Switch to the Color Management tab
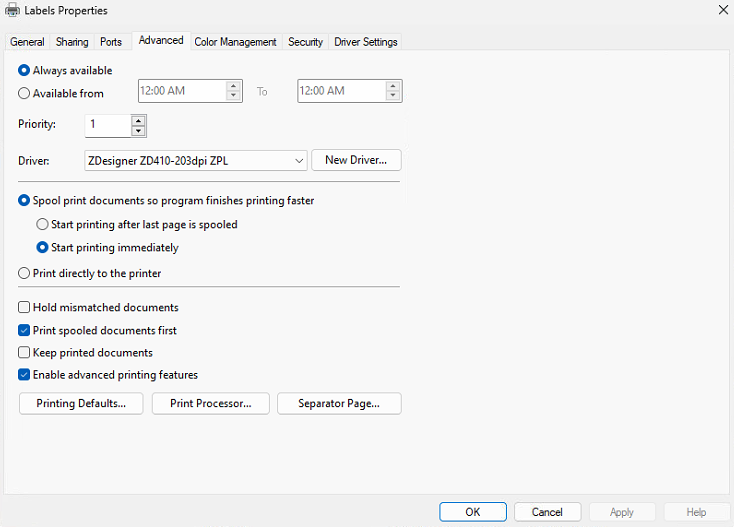Screen dimensions: 734x527 pyautogui.click(x=235, y=42)
